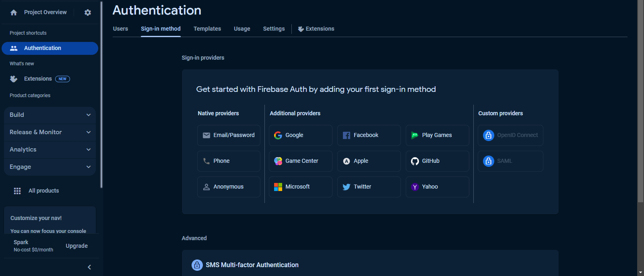Open Extensions text in the sidebar

click(38, 79)
